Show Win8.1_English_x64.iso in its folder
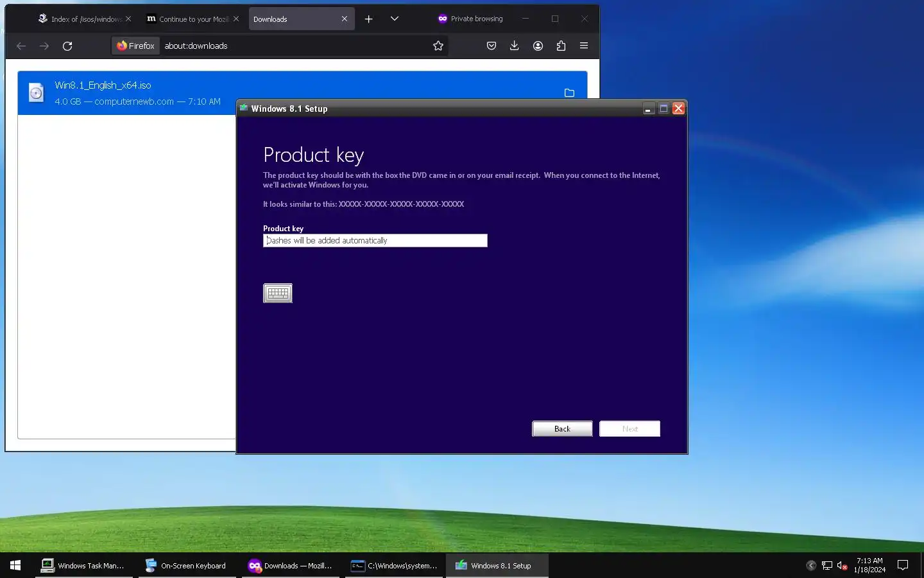 [x=569, y=93]
